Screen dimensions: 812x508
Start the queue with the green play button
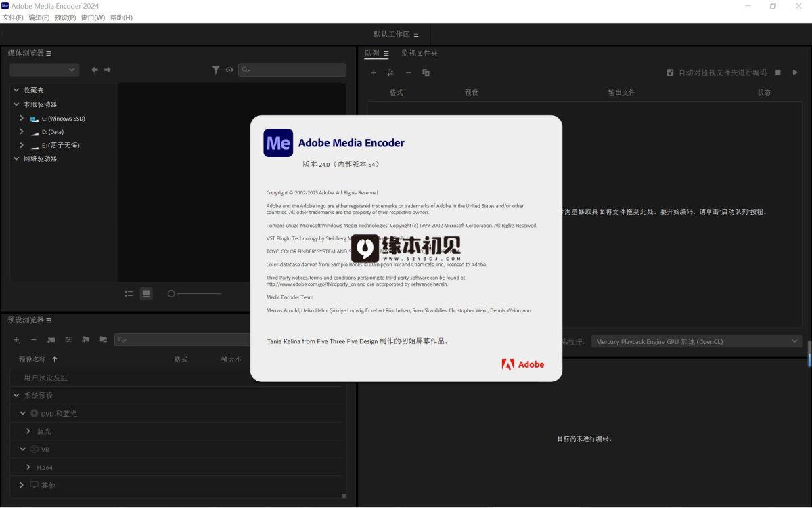pos(796,72)
